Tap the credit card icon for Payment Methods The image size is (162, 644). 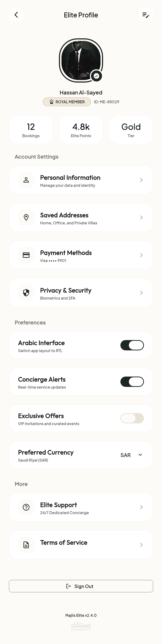pos(26,255)
